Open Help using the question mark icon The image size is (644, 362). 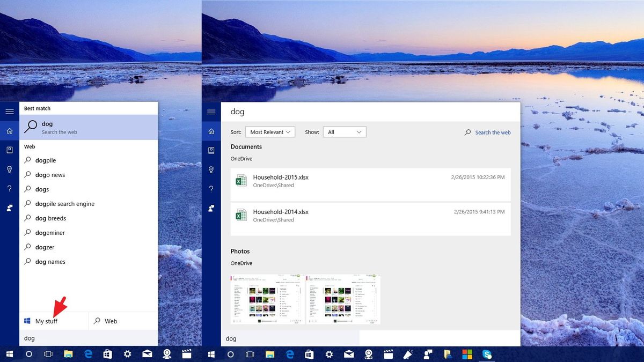9,188
